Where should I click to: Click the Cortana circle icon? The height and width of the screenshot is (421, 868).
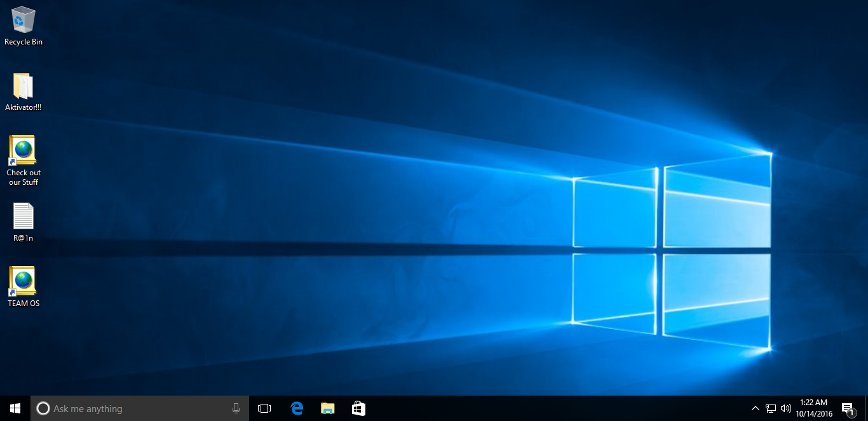(x=43, y=408)
